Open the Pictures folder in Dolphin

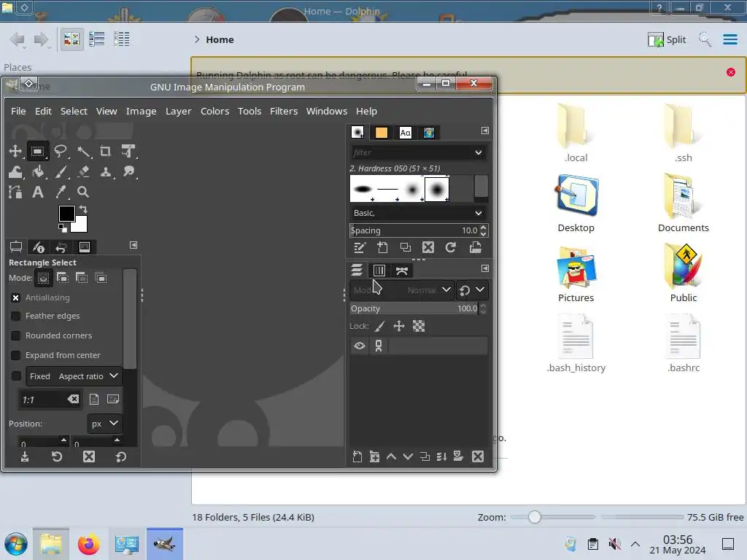pyautogui.click(x=576, y=275)
